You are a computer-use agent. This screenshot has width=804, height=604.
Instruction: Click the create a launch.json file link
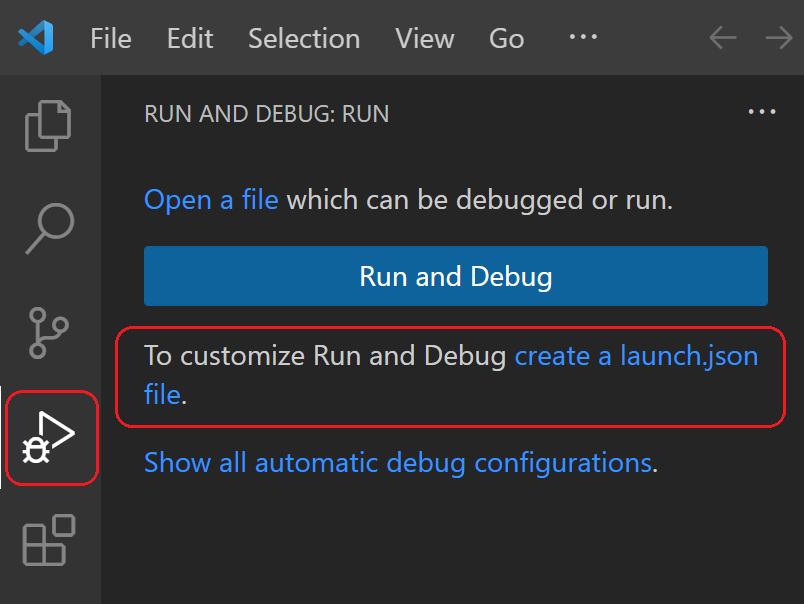(x=636, y=356)
